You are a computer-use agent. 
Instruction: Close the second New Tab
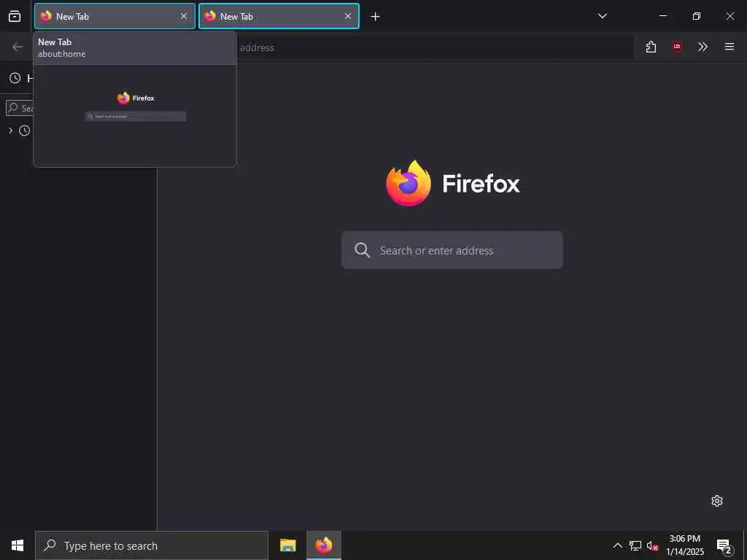coord(348,16)
